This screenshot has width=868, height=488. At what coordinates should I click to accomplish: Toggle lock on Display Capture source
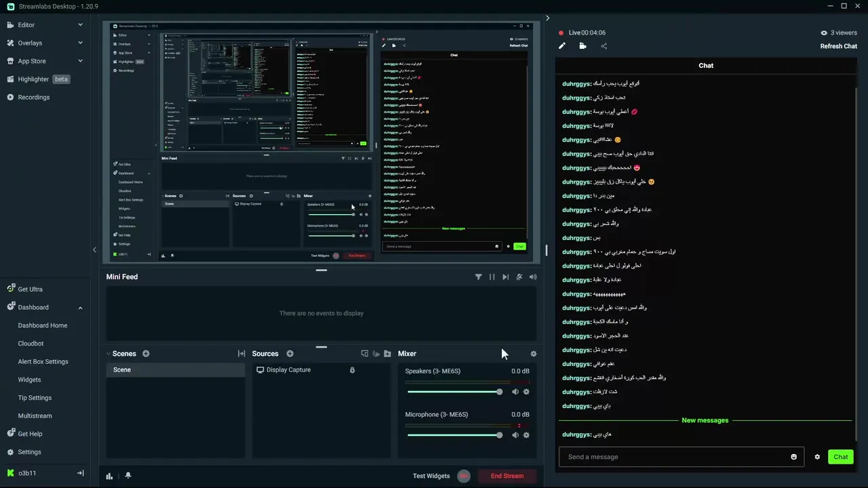tap(352, 370)
